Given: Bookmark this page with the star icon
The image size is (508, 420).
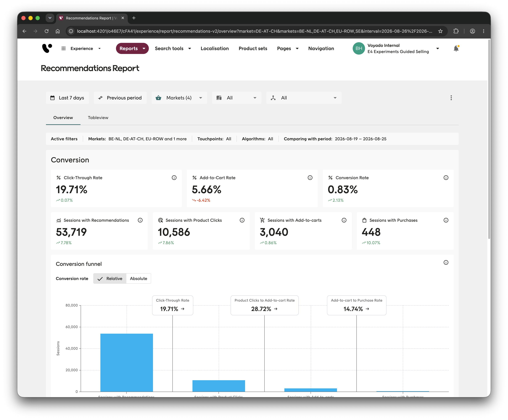Looking at the screenshot, I should point(440,31).
